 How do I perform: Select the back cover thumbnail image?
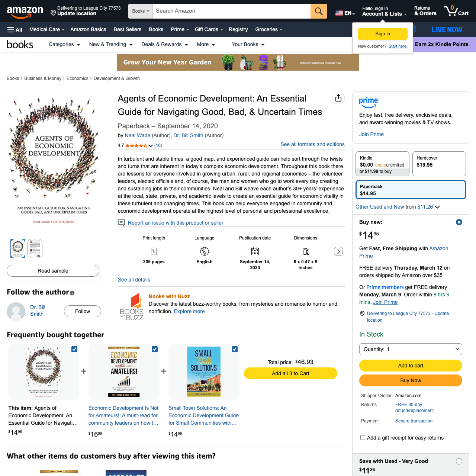point(35,248)
